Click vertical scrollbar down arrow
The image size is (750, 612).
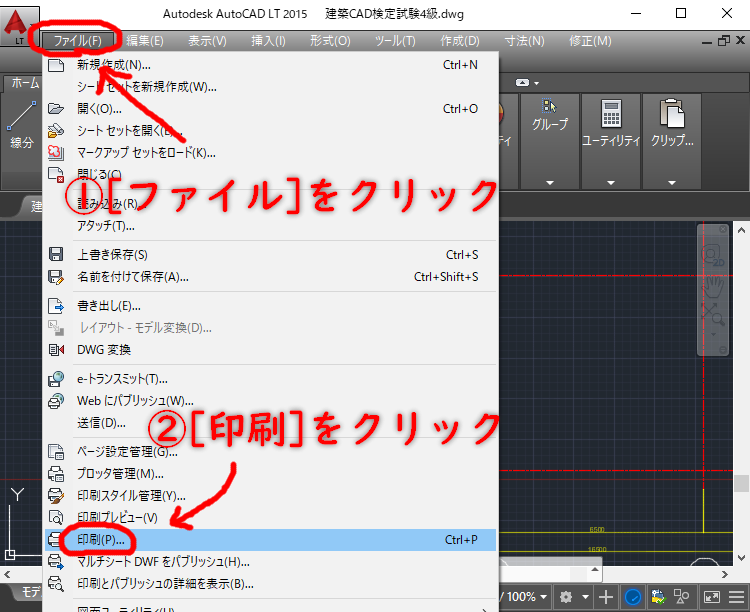(741, 557)
